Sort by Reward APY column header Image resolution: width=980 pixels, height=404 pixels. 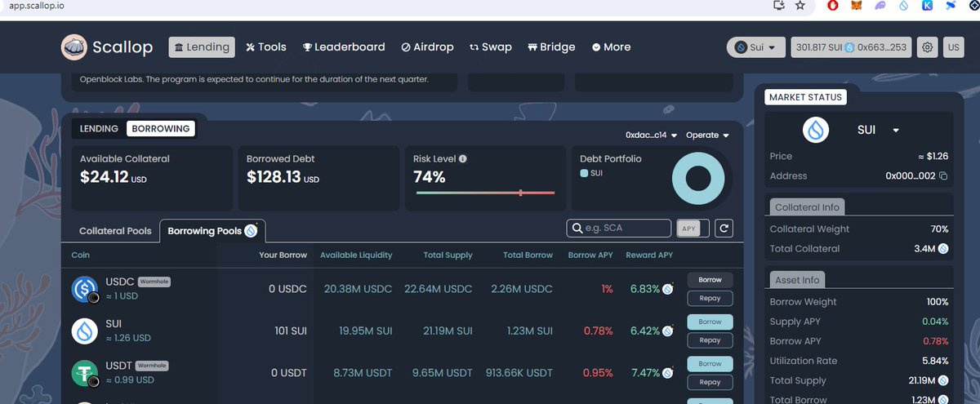649,255
